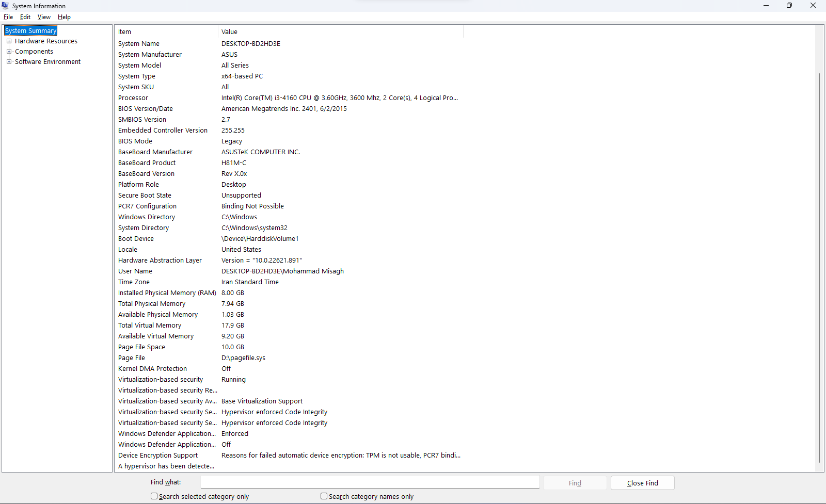This screenshot has height=504, width=826.
Task: Select the System Name row
Action: 289,44
